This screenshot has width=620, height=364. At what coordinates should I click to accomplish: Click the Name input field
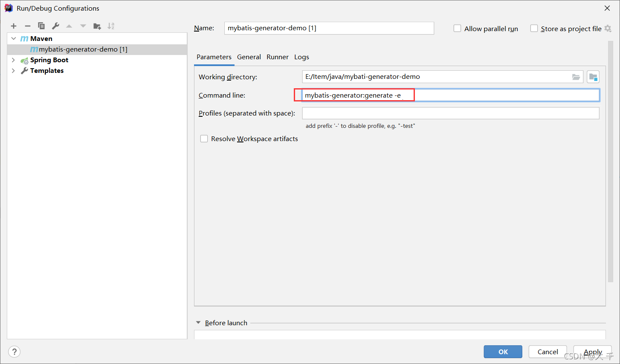point(329,28)
